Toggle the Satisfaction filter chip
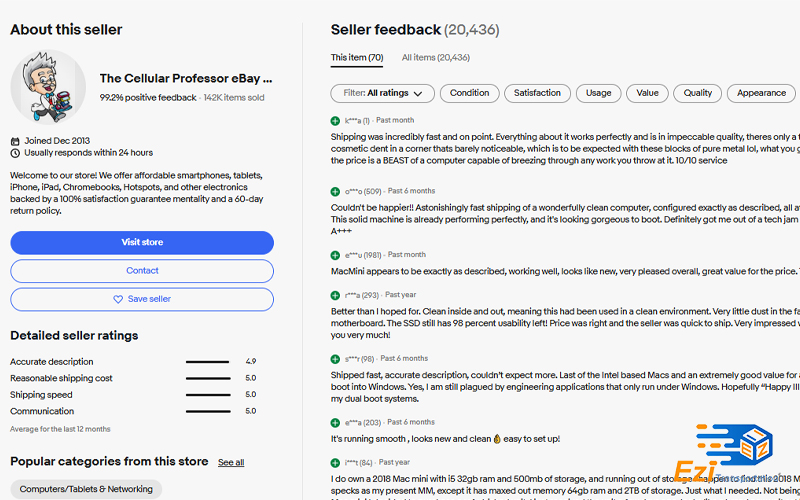Screen dimensions: 800x500 point(537,93)
